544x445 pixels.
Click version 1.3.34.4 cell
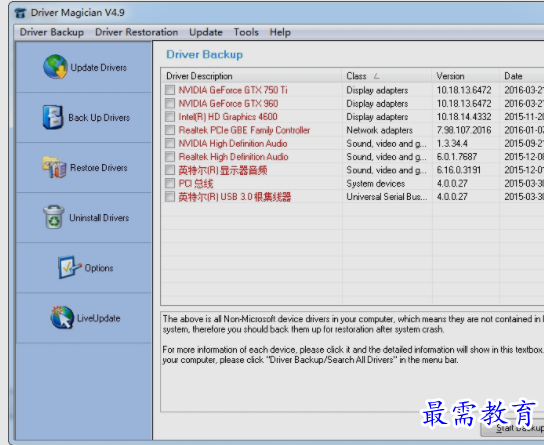click(452, 143)
